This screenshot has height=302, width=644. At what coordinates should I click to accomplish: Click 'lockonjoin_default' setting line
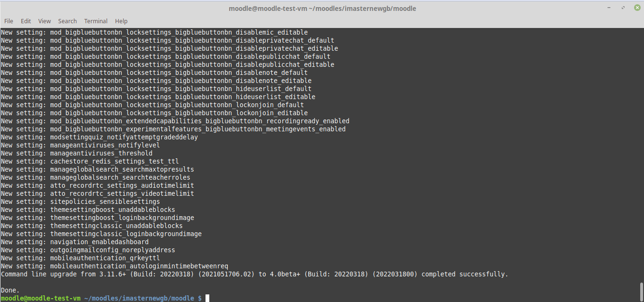(152, 105)
